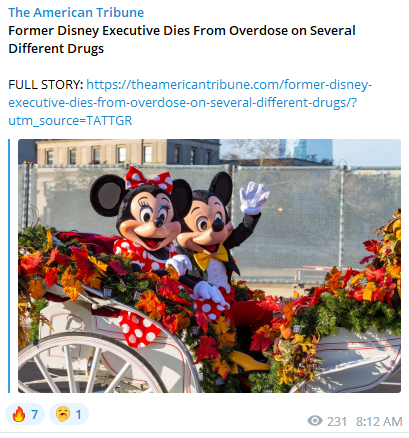The image size is (409, 438).
Task: Open the theamericantribune.com full story URL
Action: point(190,102)
